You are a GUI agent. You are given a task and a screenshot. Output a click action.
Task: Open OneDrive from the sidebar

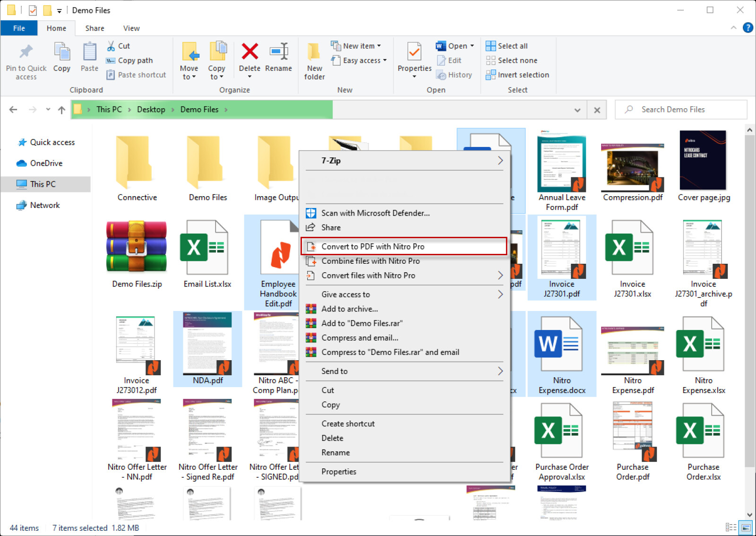46,163
